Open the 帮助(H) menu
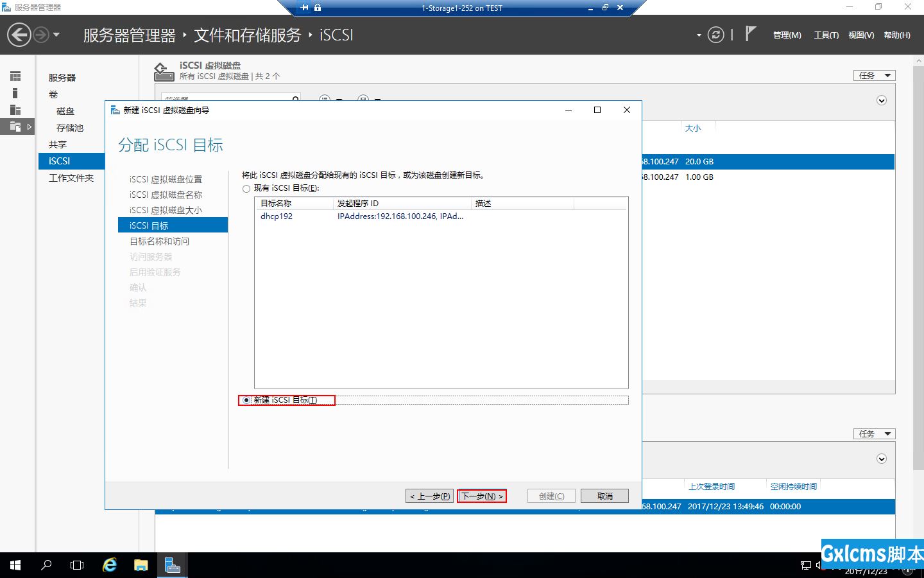Screen dimensions: 924x578 [x=897, y=35]
